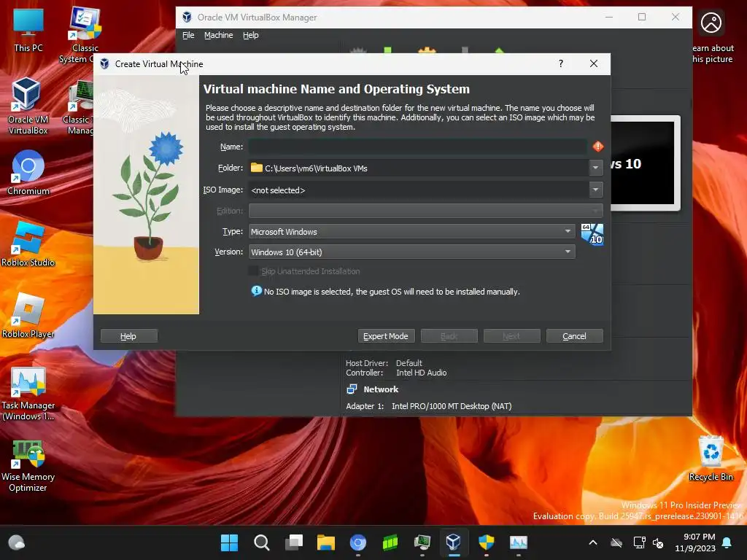
Task: Open File Explorer from the taskbar
Action: pyautogui.click(x=326, y=542)
